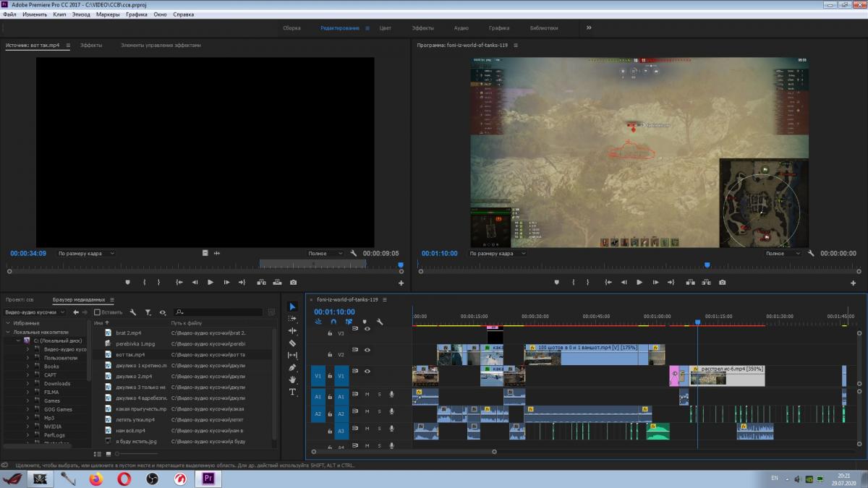Pick the Hand tool
The width and height of the screenshot is (868, 488).
point(292,380)
